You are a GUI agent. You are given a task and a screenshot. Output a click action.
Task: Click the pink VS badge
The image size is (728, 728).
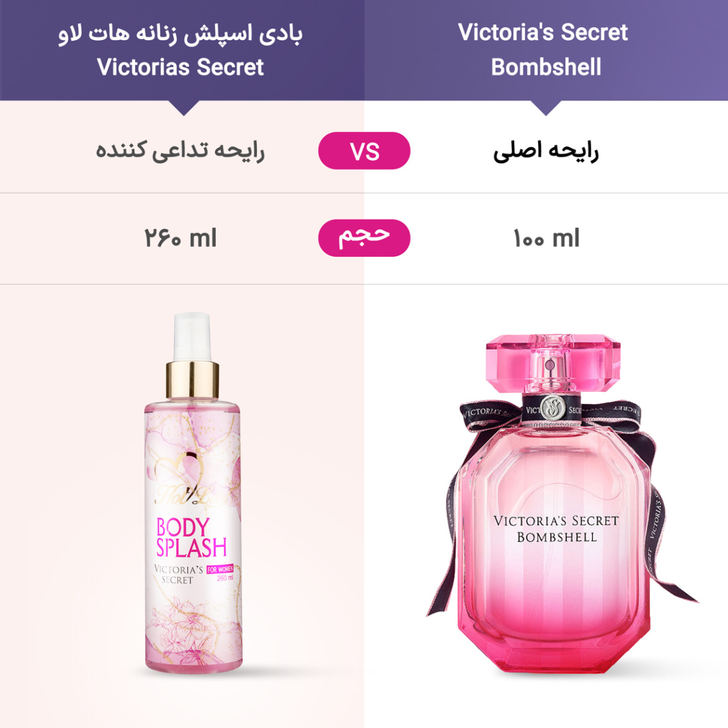(x=364, y=150)
